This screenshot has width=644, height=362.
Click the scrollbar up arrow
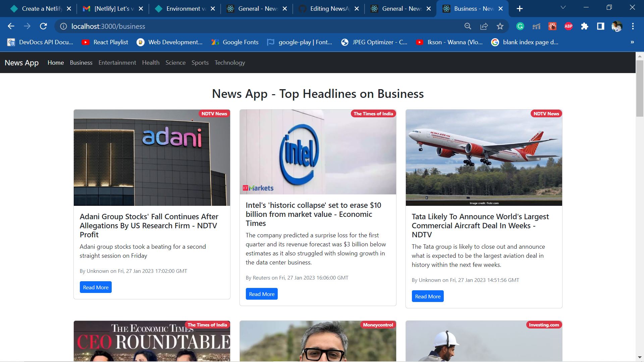(x=640, y=56)
